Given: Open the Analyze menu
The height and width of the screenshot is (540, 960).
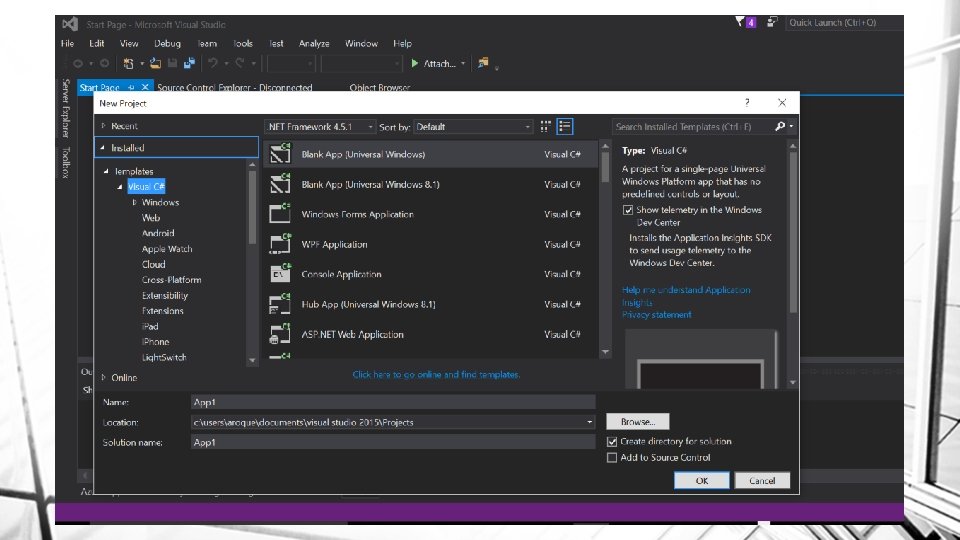Looking at the screenshot, I should coord(314,43).
